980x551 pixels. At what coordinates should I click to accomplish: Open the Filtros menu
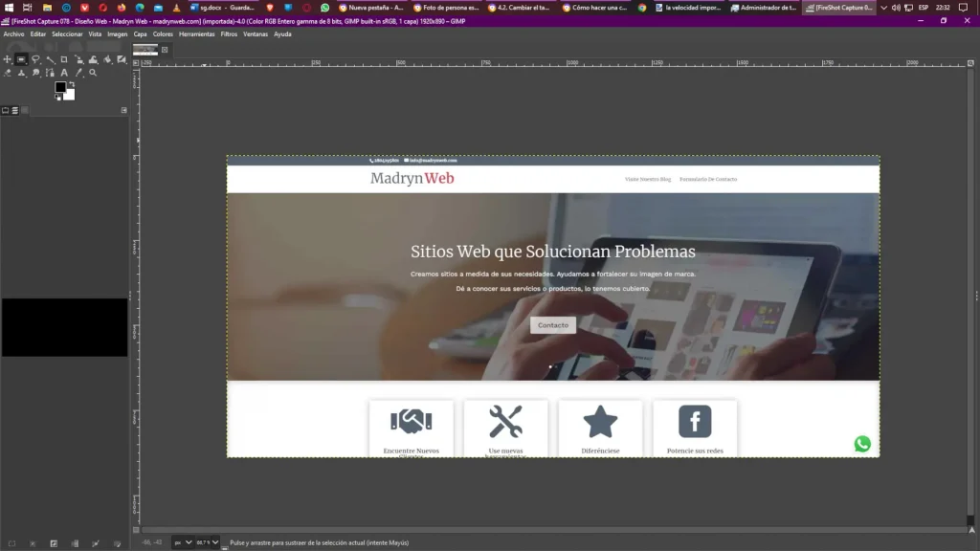click(x=229, y=33)
